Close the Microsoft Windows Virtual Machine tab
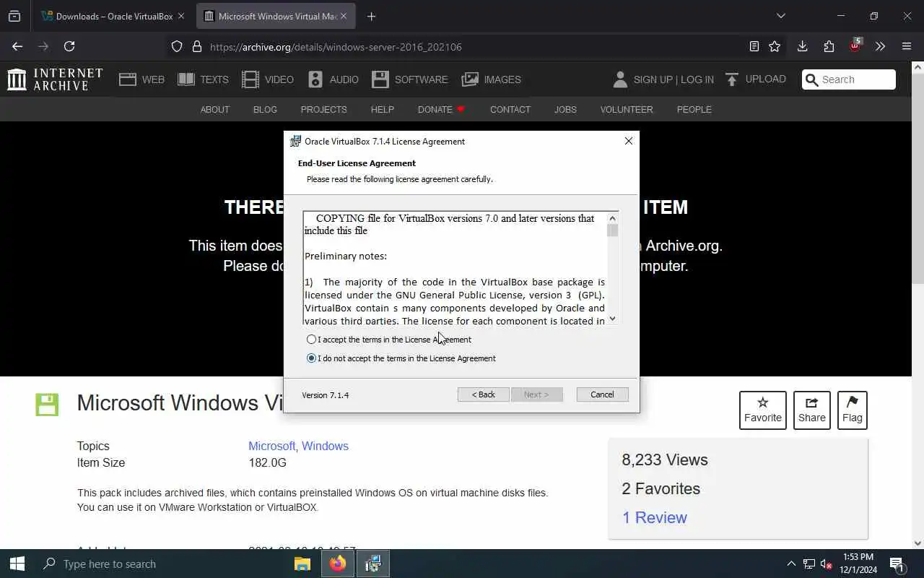924x578 pixels. pyautogui.click(x=344, y=16)
